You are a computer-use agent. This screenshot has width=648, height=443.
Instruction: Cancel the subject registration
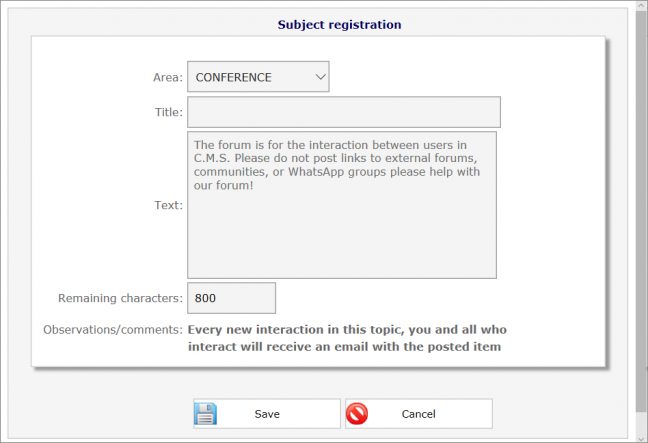tap(419, 414)
